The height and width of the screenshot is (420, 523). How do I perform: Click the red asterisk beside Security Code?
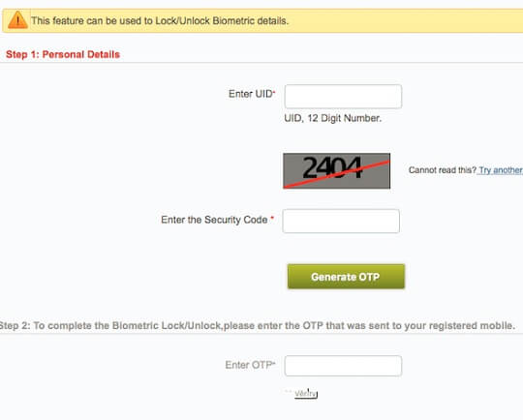tap(272, 218)
